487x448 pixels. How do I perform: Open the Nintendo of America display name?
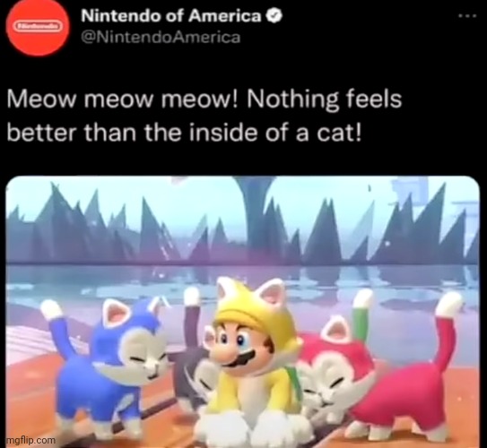[x=171, y=16]
